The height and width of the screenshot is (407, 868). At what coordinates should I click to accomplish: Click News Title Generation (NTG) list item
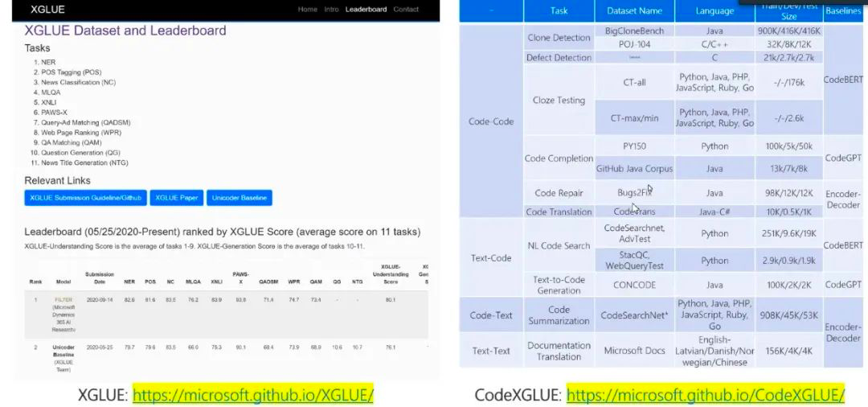coord(84,162)
